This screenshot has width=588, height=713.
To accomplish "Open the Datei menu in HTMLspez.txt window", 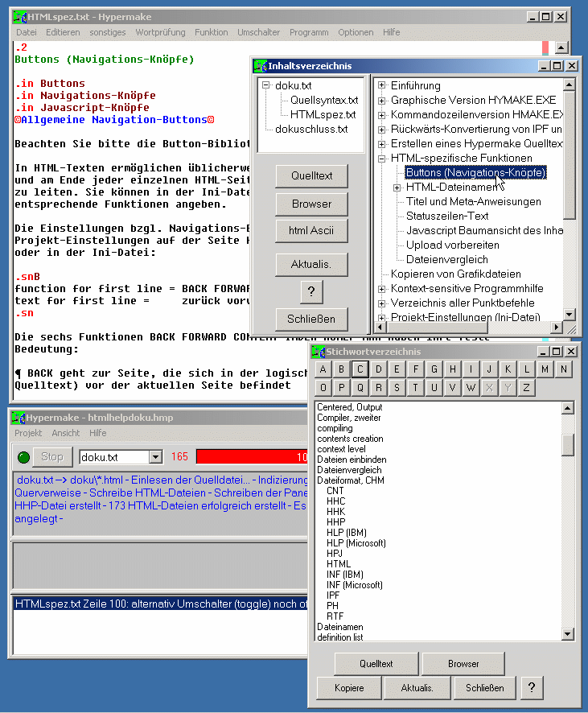I will (27, 32).
